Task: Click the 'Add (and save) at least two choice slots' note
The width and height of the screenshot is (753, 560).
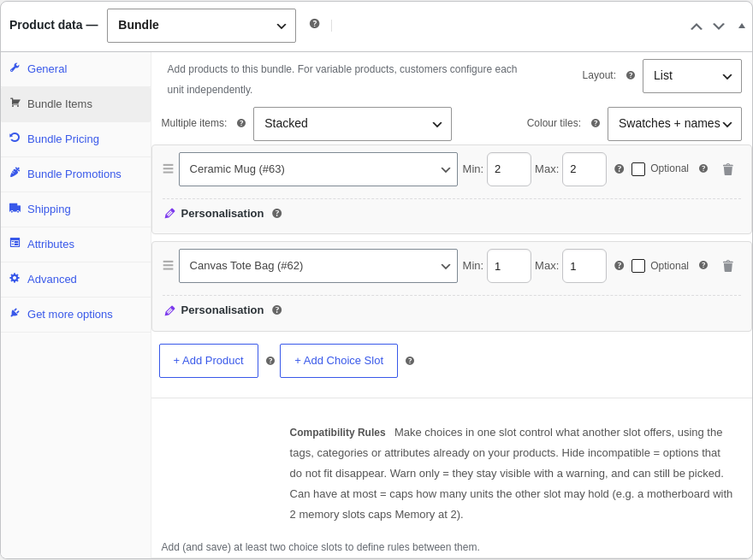Action: pos(320,547)
